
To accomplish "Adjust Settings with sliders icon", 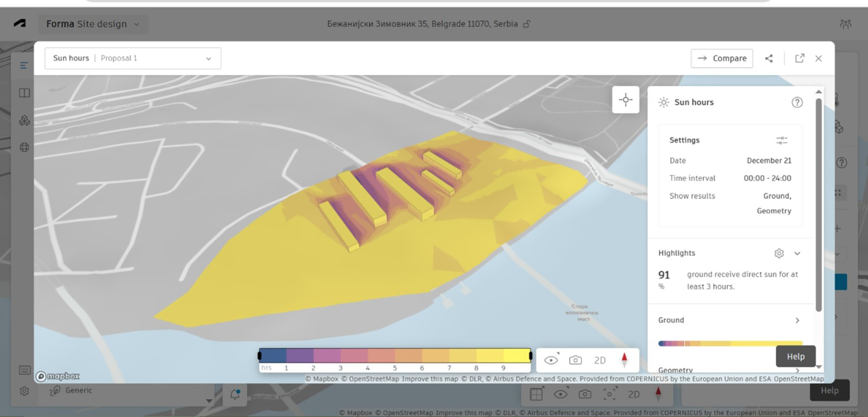I will pyautogui.click(x=782, y=140).
